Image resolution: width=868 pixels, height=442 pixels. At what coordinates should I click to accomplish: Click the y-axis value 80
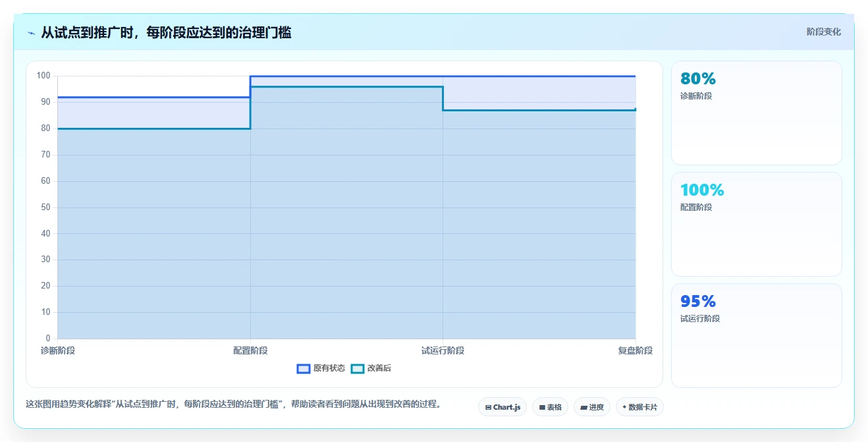pos(45,128)
